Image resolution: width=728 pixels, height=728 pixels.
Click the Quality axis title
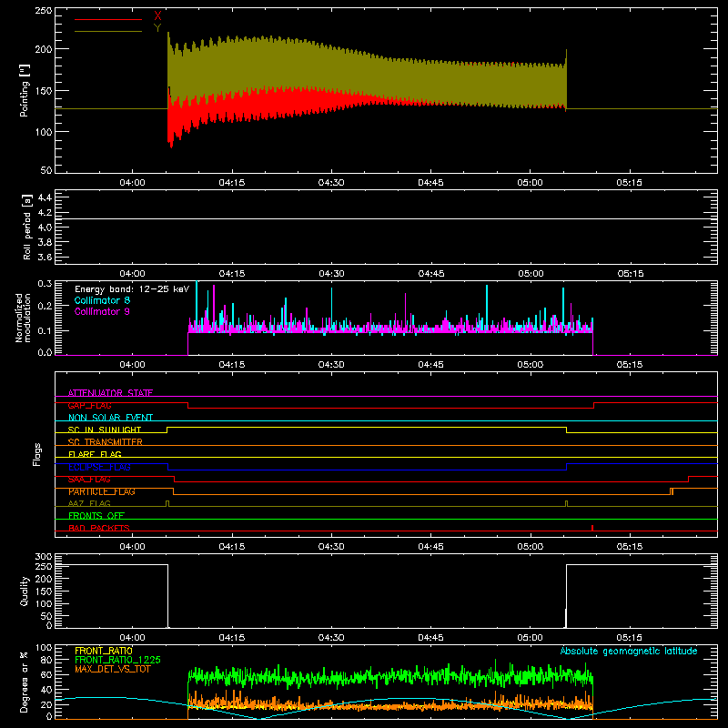click(25, 591)
